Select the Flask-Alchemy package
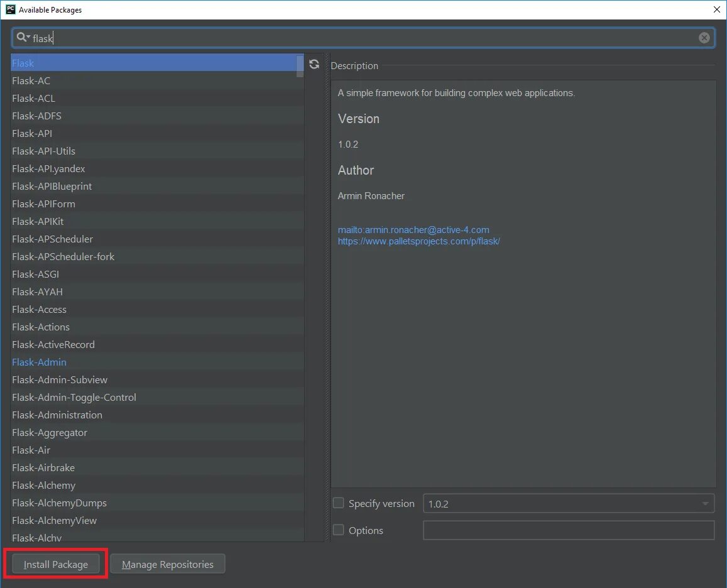This screenshot has height=588, width=727. [156, 486]
